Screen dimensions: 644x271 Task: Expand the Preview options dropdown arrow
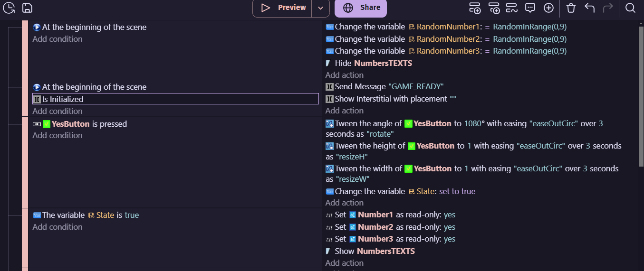(320, 8)
